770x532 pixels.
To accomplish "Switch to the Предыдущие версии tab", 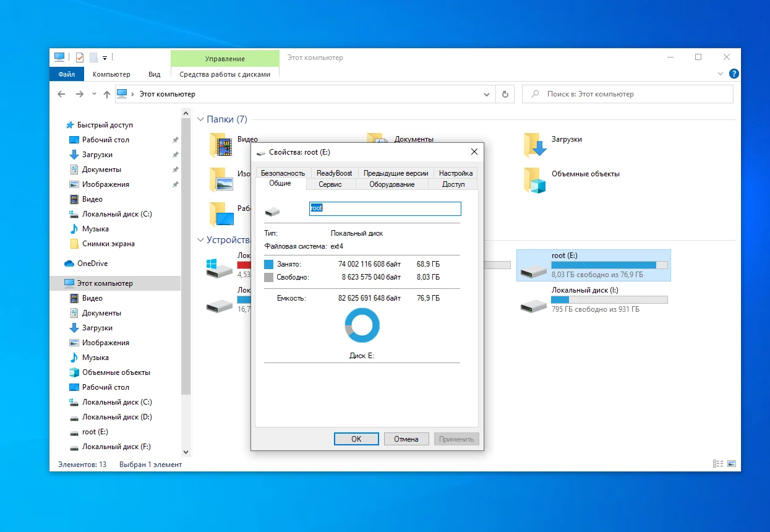I will pyautogui.click(x=396, y=173).
